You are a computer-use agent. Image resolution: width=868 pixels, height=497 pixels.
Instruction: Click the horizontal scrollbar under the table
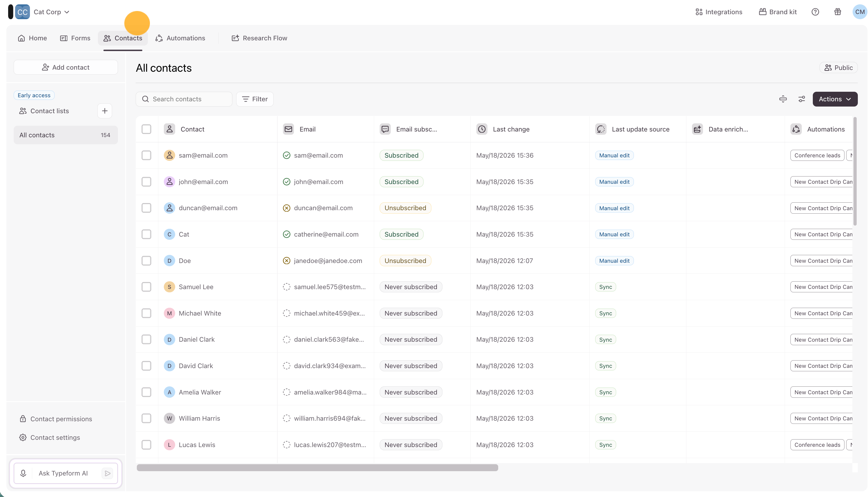pos(317,468)
